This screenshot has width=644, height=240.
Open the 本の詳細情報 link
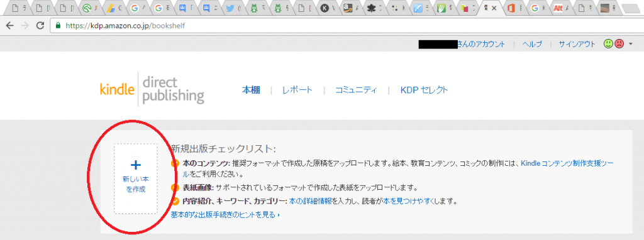[x=310, y=202]
